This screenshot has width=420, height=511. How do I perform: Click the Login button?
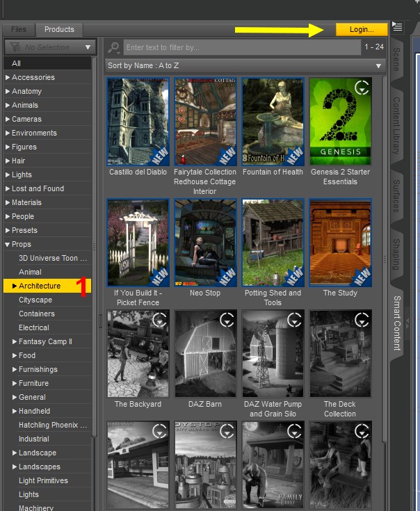pos(362,29)
